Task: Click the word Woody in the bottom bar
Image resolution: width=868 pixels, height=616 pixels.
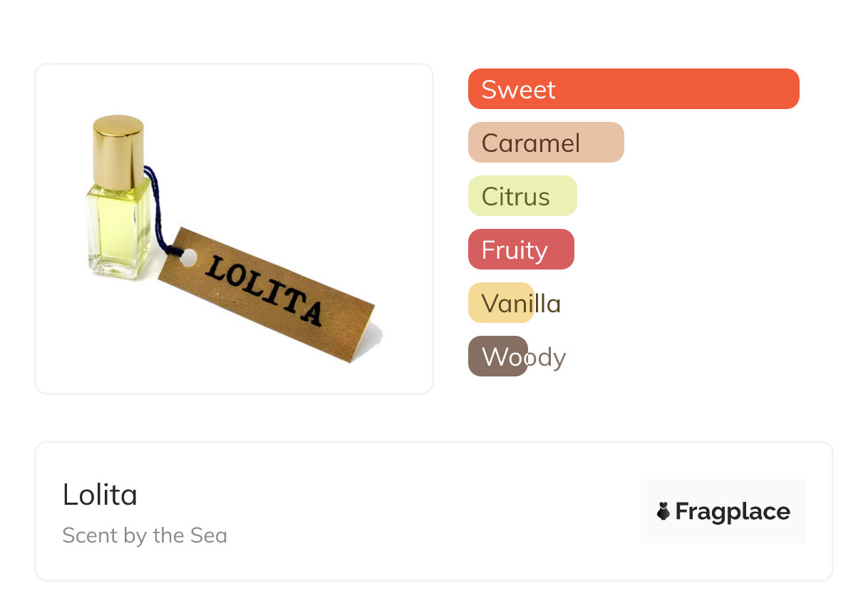Action: click(524, 356)
